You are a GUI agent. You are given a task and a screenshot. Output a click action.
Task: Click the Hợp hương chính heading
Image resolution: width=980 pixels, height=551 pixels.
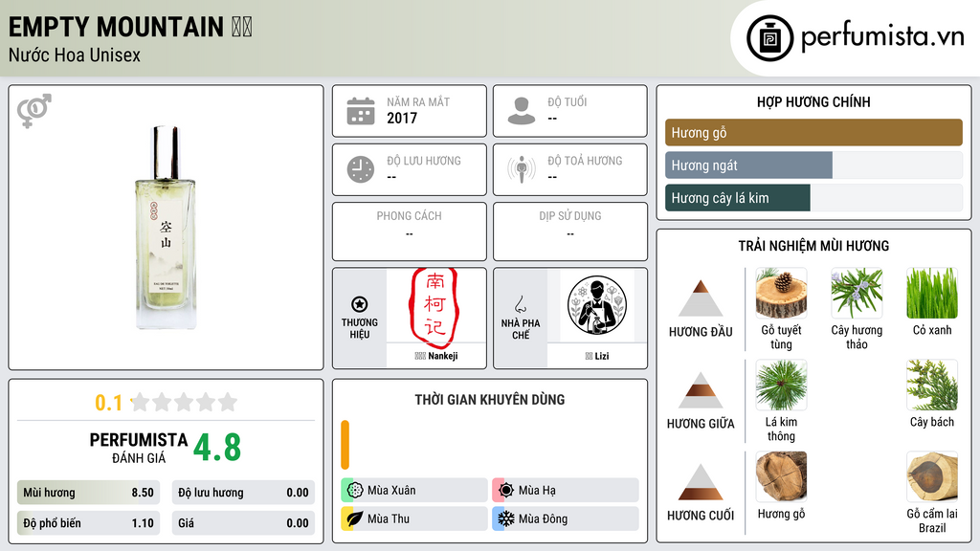[813, 101]
